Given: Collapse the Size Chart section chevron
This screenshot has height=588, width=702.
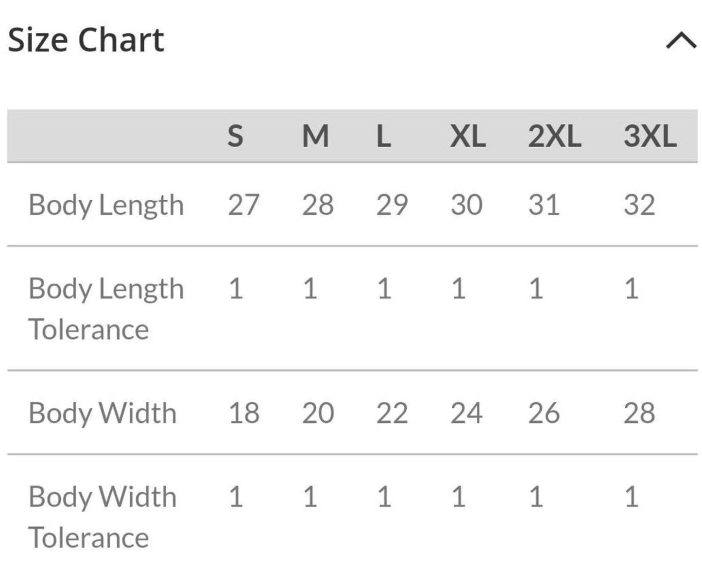Looking at the screenshot, I should [x=681, y=41].
